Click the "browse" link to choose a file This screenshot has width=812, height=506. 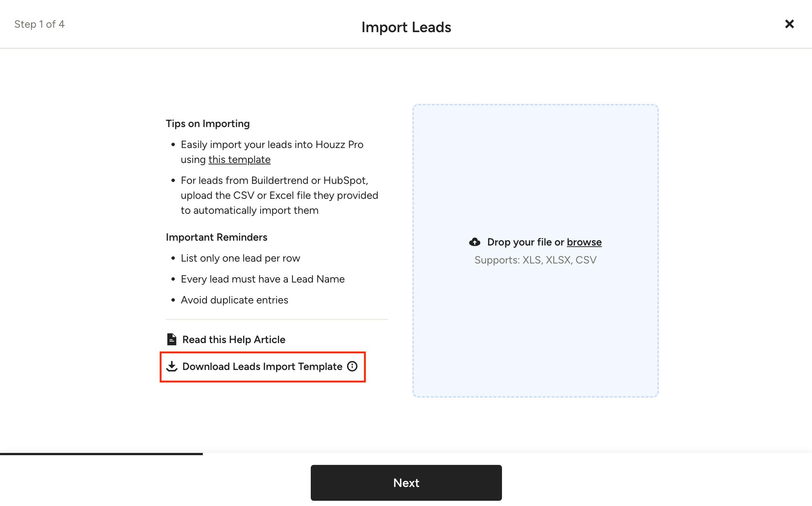pos(584,242)
